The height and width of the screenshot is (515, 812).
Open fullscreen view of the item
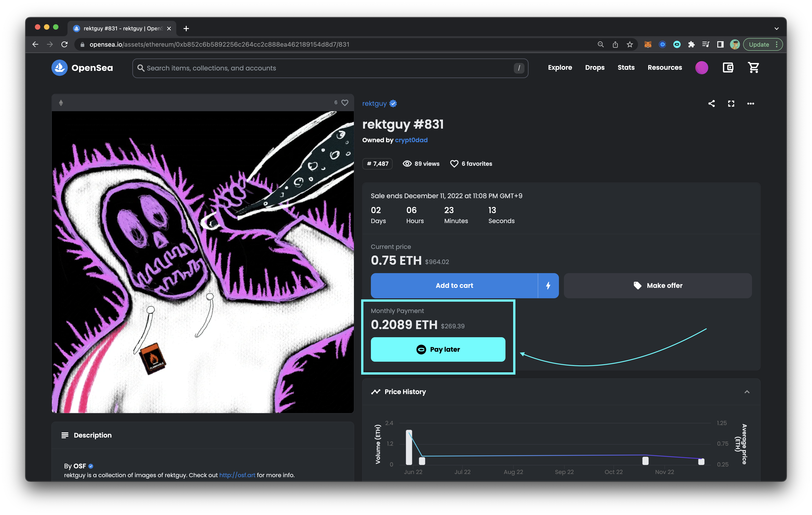pyautogui.click(x=731, y=103)
